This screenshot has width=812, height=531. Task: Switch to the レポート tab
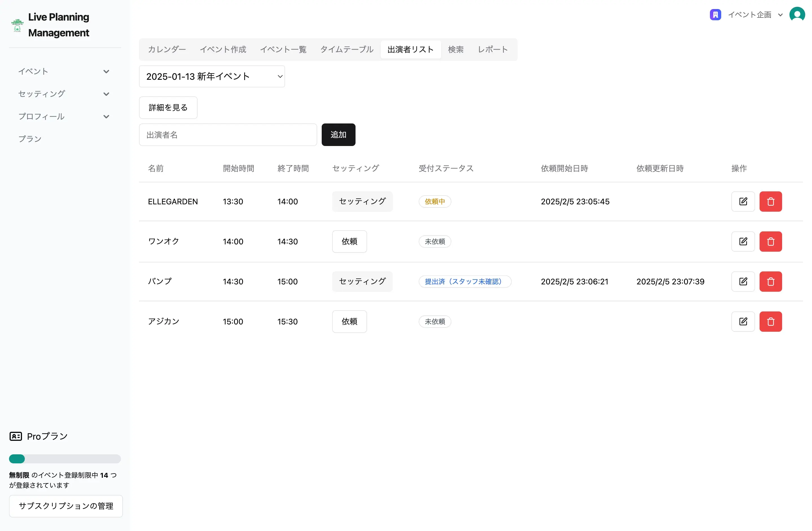[x=493, y=49]
